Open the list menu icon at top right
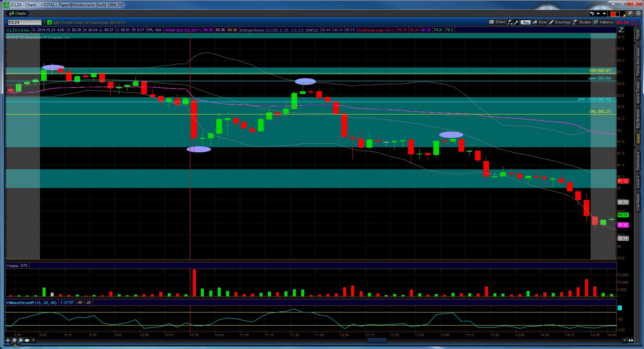The image size is (644, 349). [x=638, y=14]
